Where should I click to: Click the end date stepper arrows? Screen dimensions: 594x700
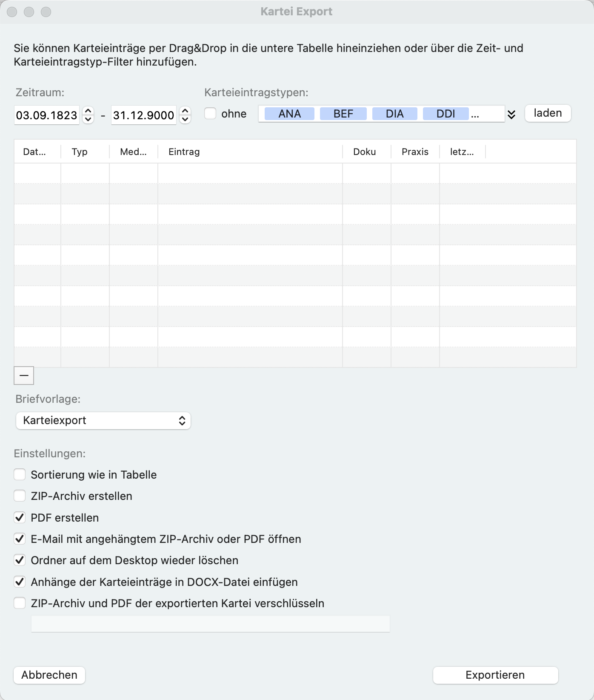click(x=185, y=115)
